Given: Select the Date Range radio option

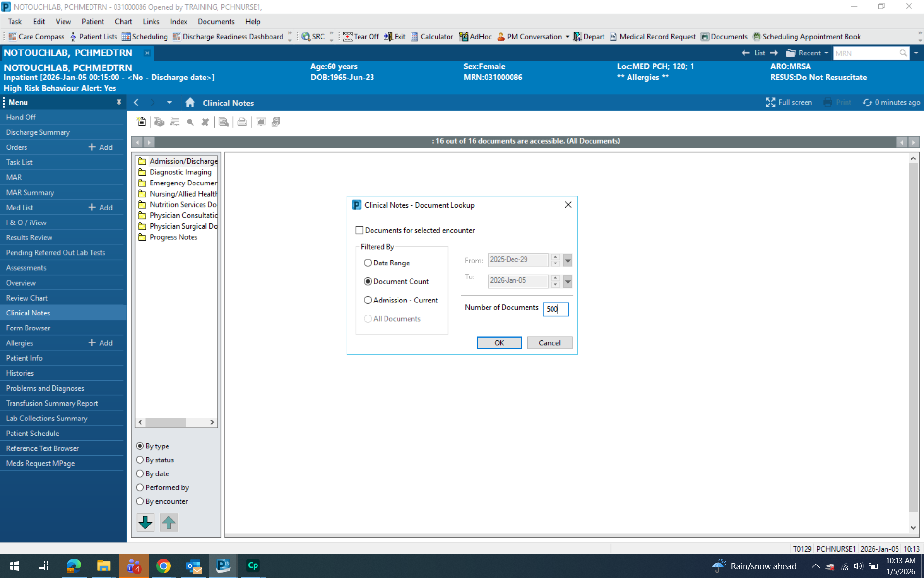Looking at the screenshot, I should pyautogui.click(x=368, y=263).
